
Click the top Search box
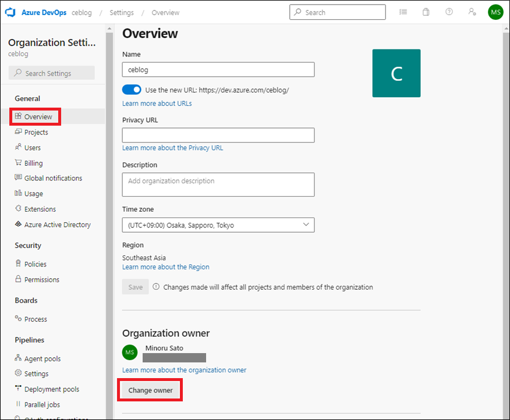(338, 12)
